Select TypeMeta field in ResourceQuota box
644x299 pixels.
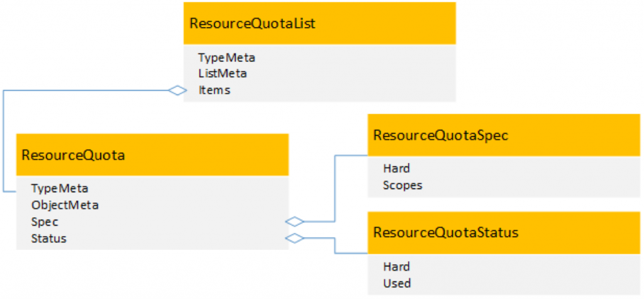60,189
